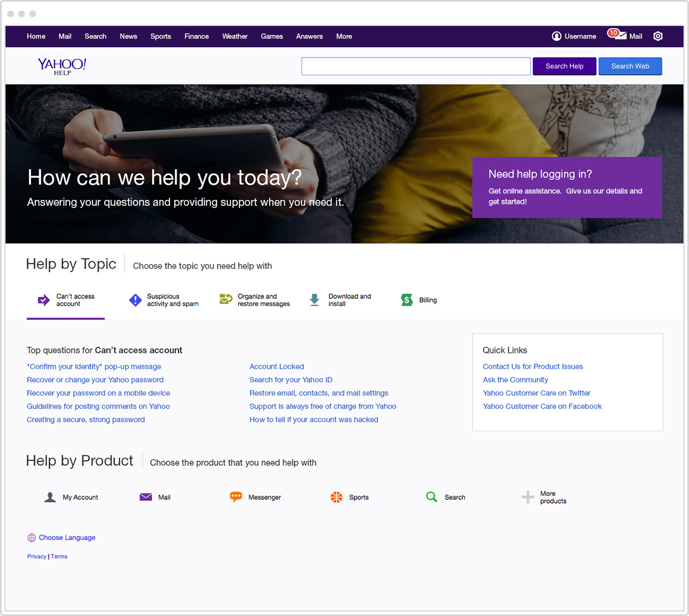Go to News in top navigation

point(128,37)
